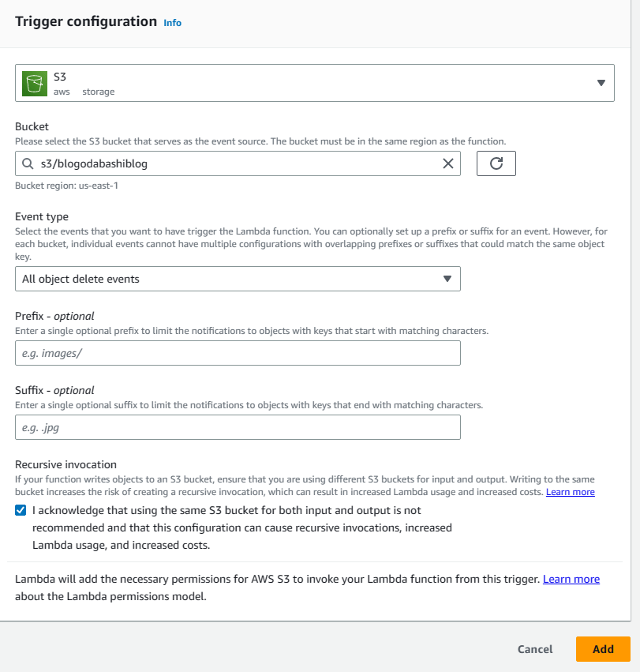Click the magnifier icon in Bucket field
The height and width of the screenshot is (672, 640).
[28, 164]
